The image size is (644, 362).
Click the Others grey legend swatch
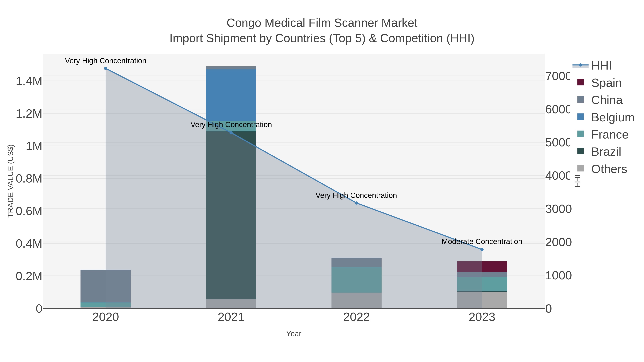(x=580, y=168)
